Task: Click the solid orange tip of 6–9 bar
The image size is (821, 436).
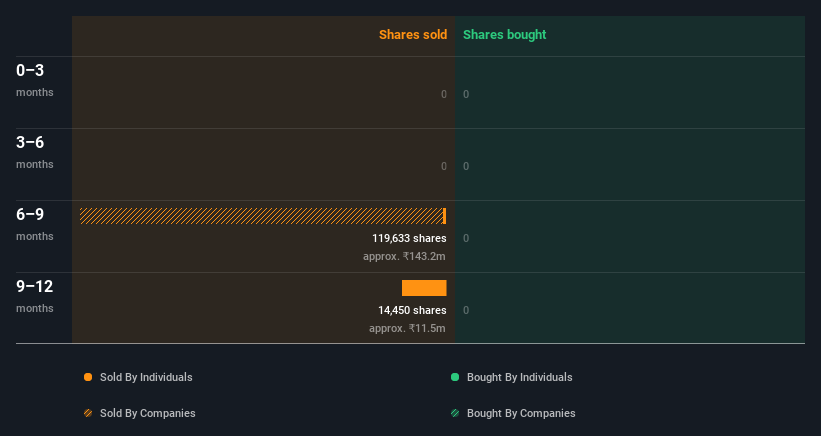Action: point(445,216)
